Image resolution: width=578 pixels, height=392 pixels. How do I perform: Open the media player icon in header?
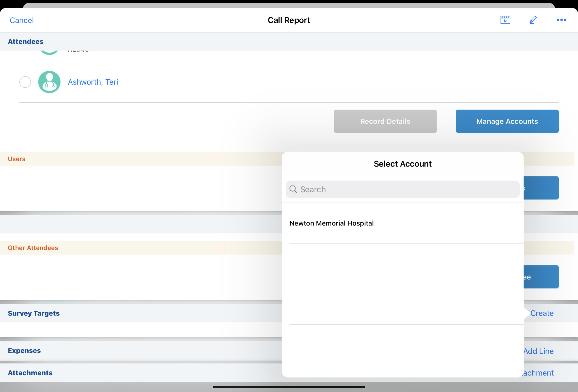[505, 20]
